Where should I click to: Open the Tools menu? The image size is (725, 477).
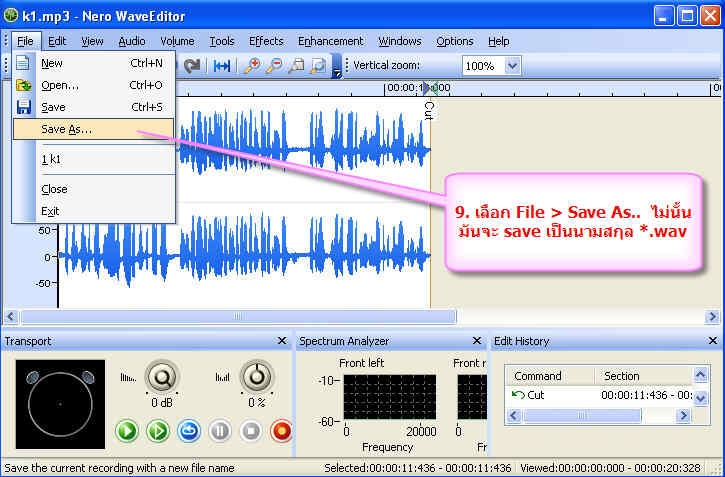click(x=222, y=41)
